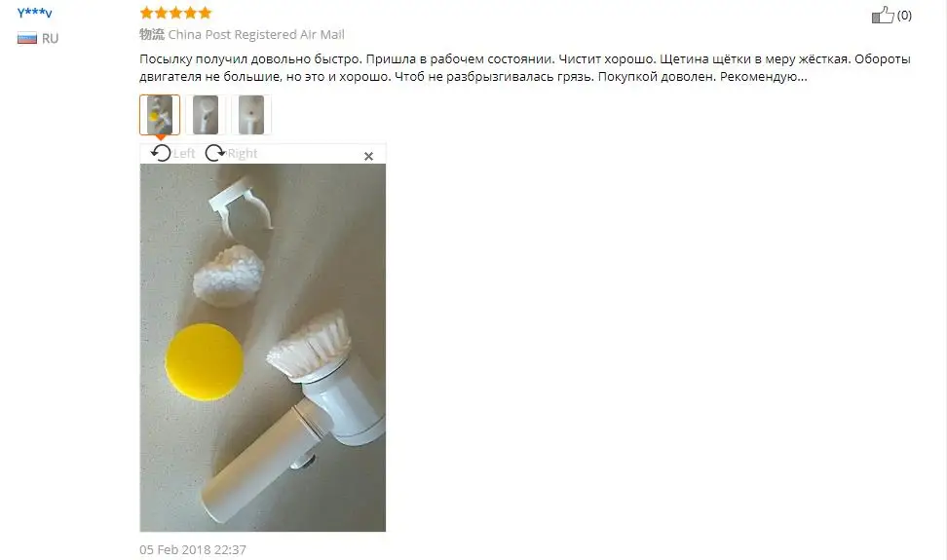Click the Right rotate label
Image resolution: width=947 pixels, height=560 pixels.
[243, 153]
